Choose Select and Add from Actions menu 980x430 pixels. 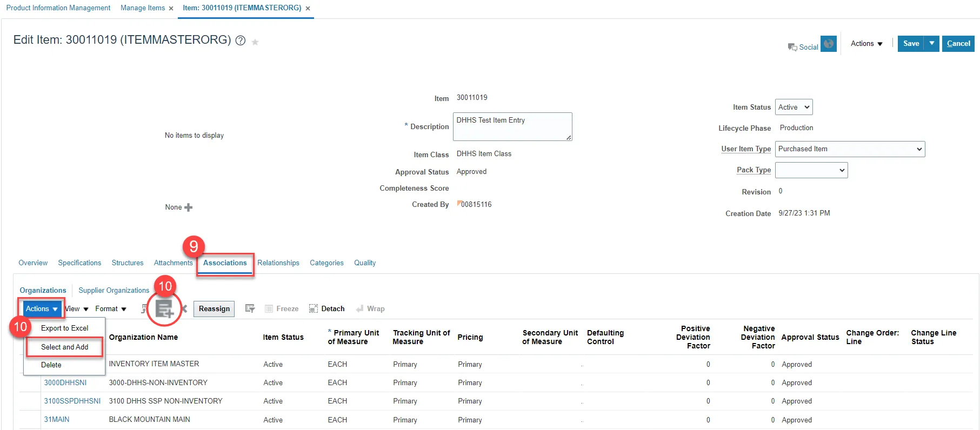pos(64,347)
